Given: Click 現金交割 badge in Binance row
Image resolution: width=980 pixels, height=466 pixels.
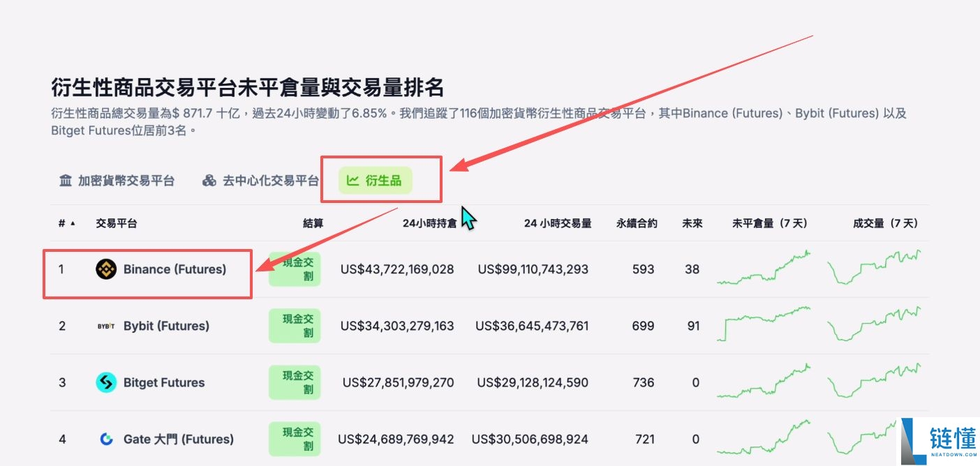Looking at the screenshot, I should point(295,269).
